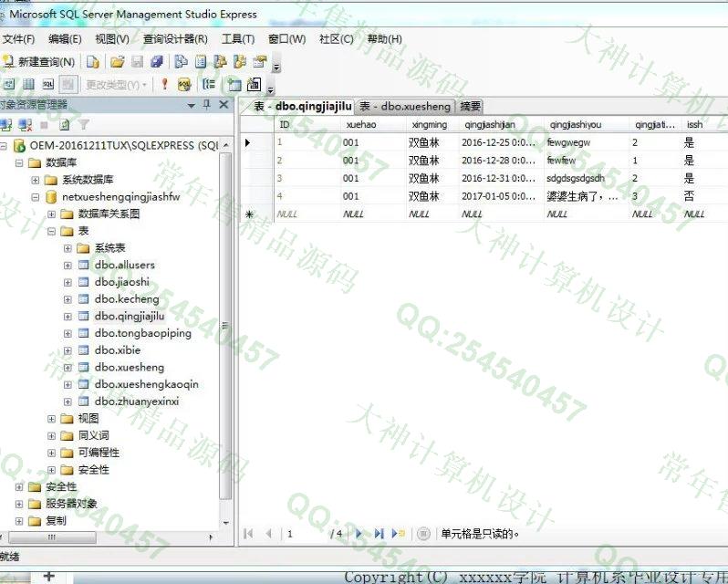Screen dimensions: 728x584
Task: Expand the 数据库关系图 diagrams node
Action: (51, 214)
